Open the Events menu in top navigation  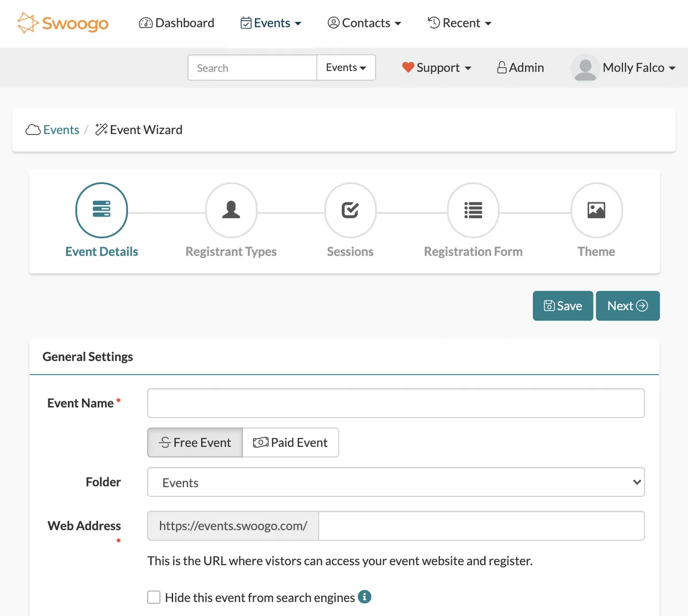point(271,23)
